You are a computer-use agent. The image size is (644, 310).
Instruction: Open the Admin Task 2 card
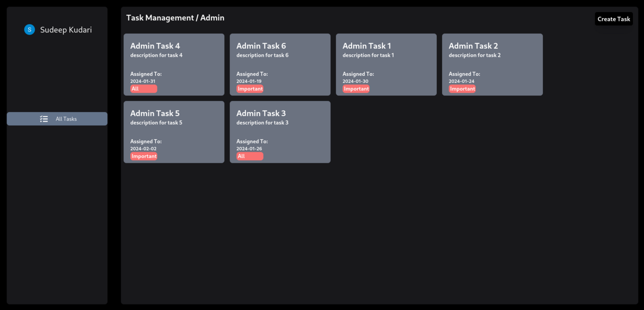pyautogui.click(x=492, y=64)
